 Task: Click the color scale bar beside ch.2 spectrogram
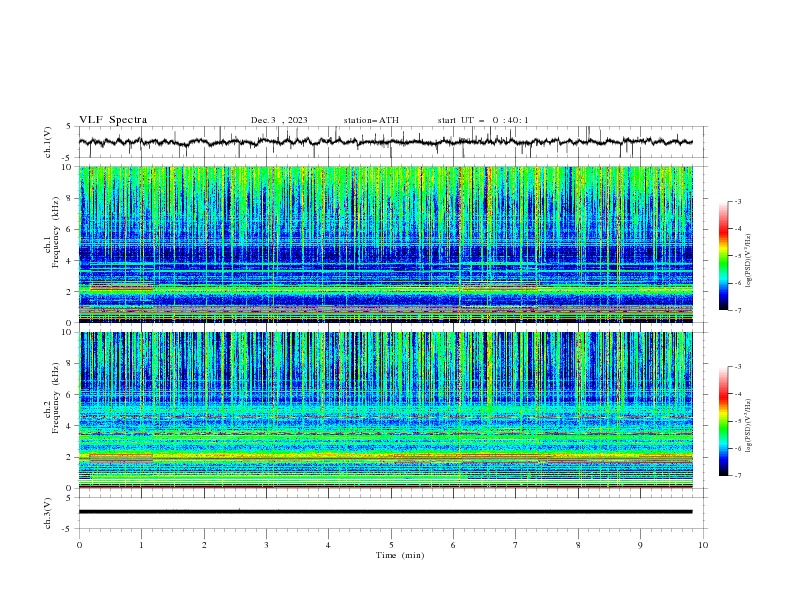(x=723, y=421)
